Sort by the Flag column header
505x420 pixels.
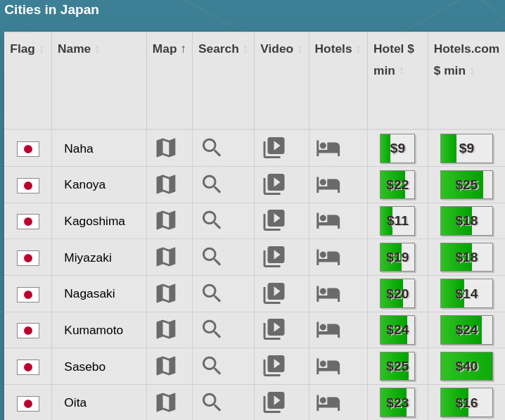[23, 49]
